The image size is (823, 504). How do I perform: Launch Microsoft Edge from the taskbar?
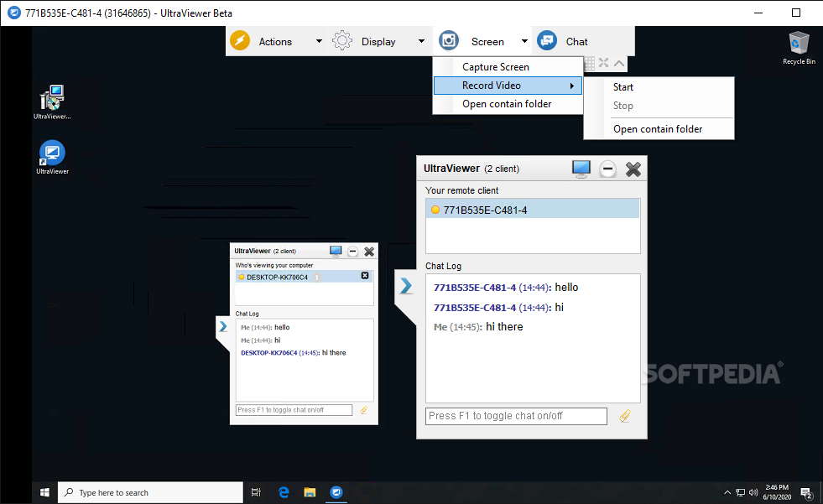(284, 492)
